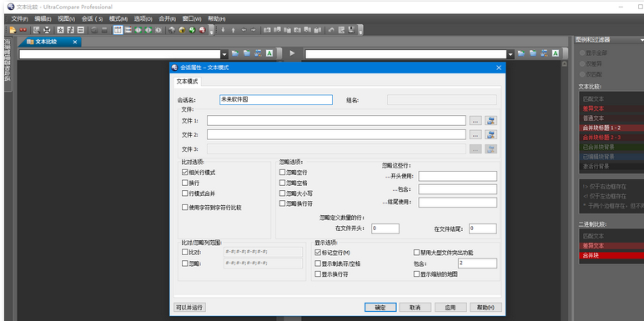The image size is (644, 321).
Task: Click the print preview toolbar icon
Action: point(37,29)
